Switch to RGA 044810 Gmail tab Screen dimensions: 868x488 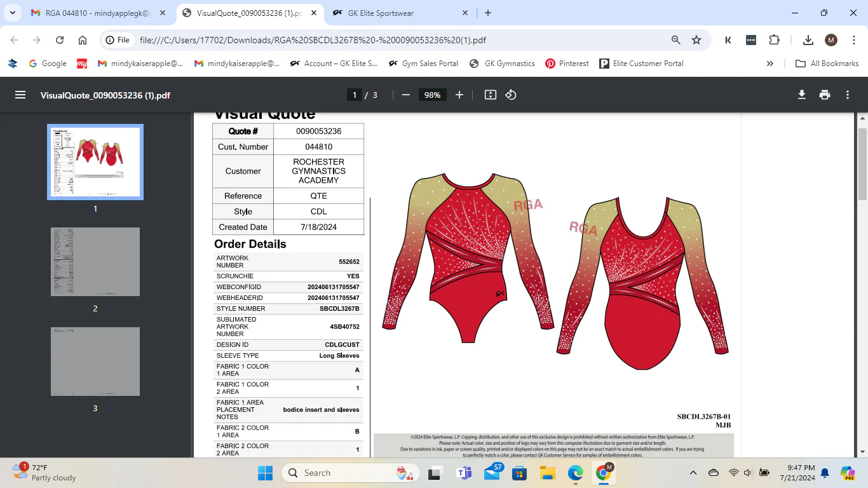pyautogui.click(x=99, y=13)
